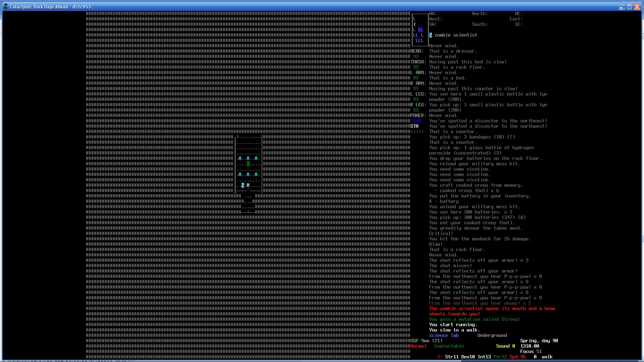Click the TORSO health label
Screen dimensions: 644x362
[418, 62]
